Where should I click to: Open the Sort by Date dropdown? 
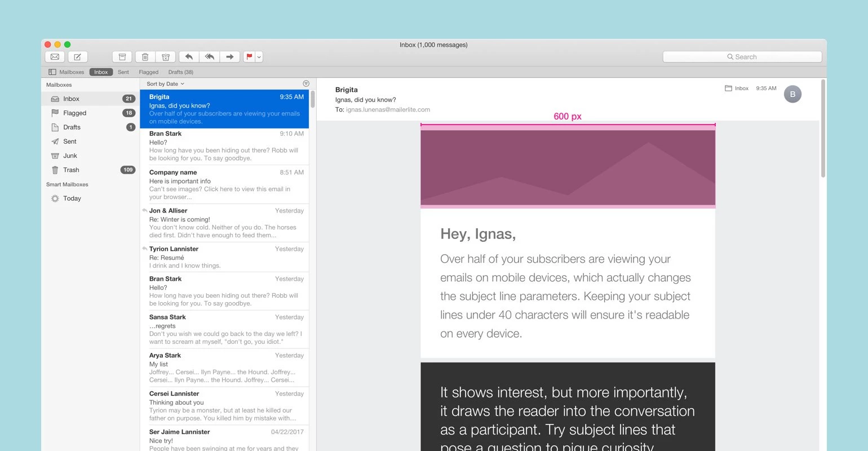point(165,84)
